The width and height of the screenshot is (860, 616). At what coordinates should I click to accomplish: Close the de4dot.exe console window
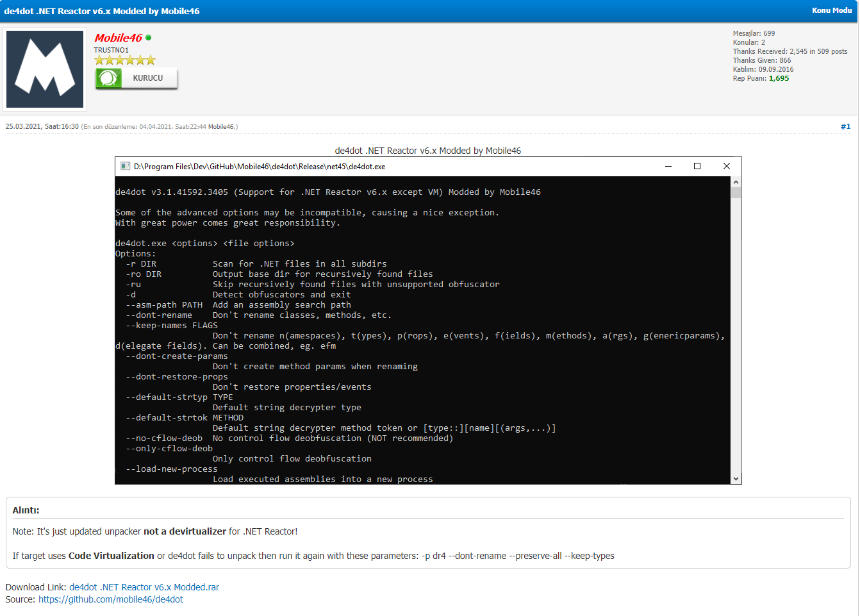click(x=727, y=166)
